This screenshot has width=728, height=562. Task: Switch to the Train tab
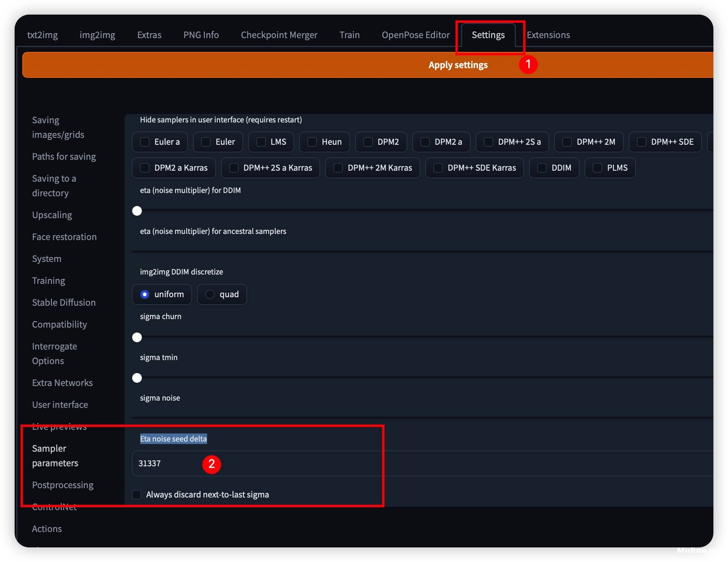point(349,35)
